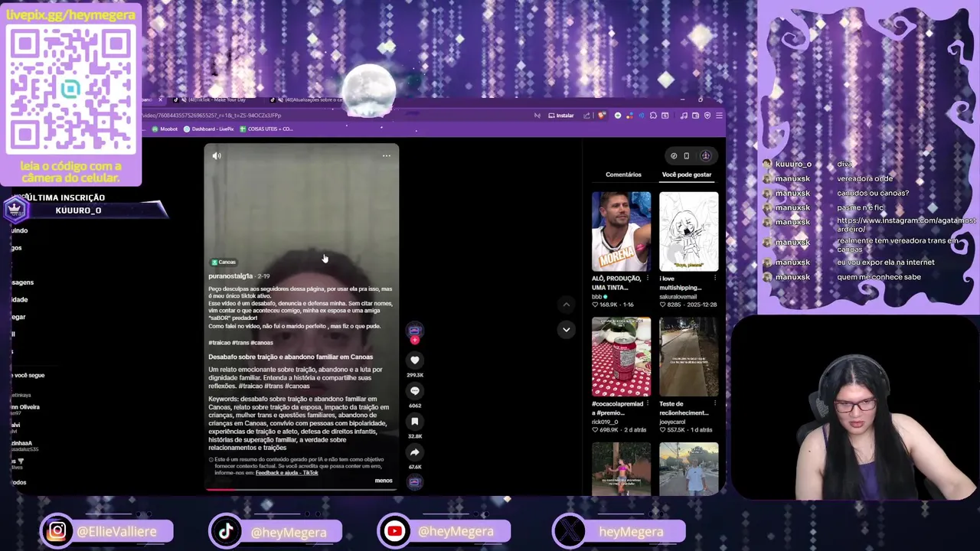Open options for 'Teste de reconhecimento' video
Screen dimensions: 980x551
click(715, 404)
